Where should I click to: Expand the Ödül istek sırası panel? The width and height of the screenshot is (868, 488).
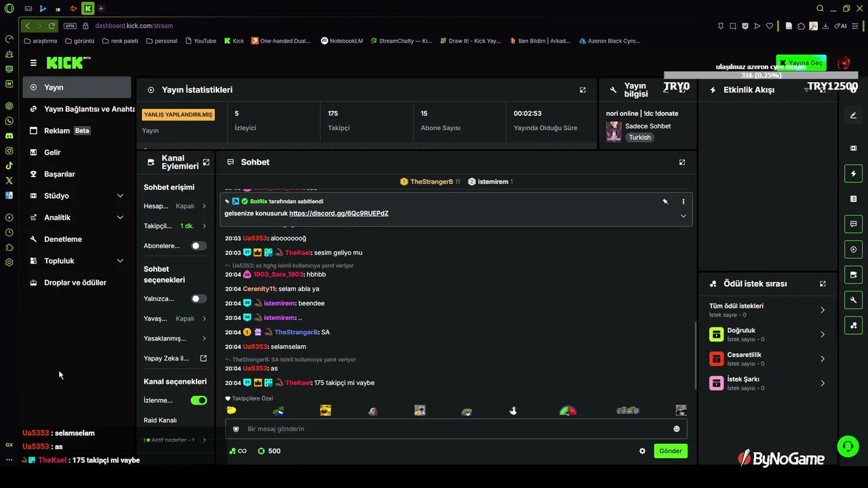823,284
